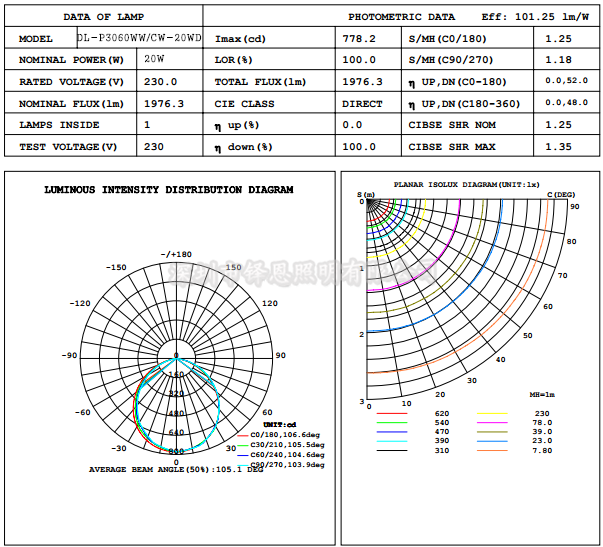The image size is (603, 547).
Task: Click the 'LAMPS INSIDE' label
Action: [59, 125]
